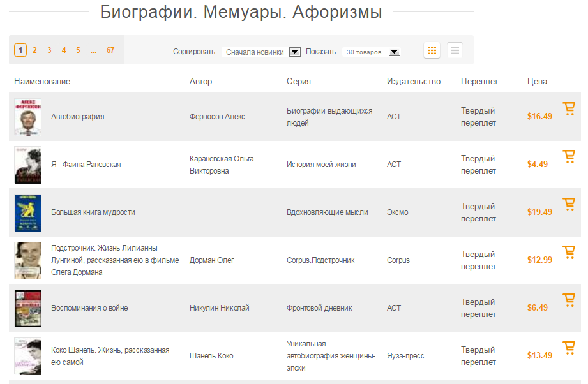The image size is (588, 384).
Task: Open Коко Шанель. Жизнь, рассказанная ею самой
Action: coord(110,356)
